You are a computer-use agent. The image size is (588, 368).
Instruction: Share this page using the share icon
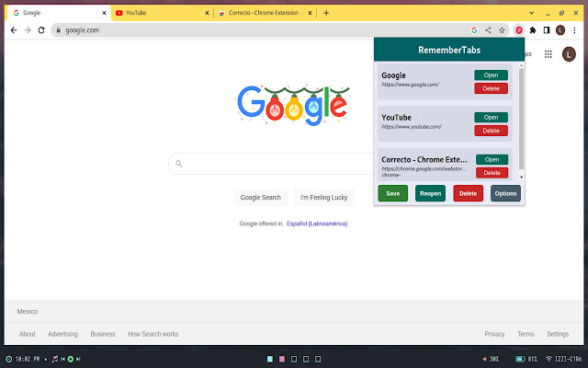488,30
